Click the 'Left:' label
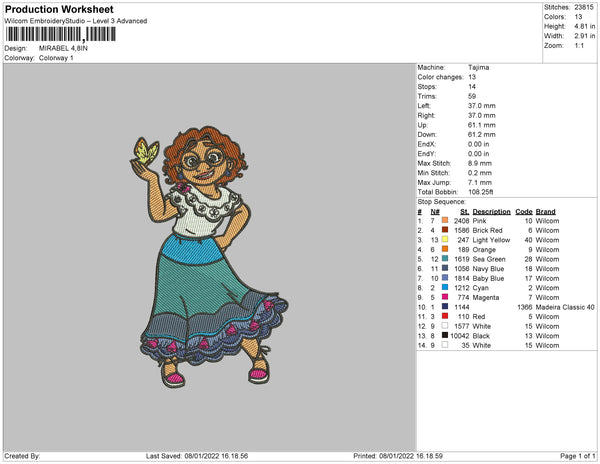Image resolution: width=600 pixels, height=464 pixels. (424, 106)
